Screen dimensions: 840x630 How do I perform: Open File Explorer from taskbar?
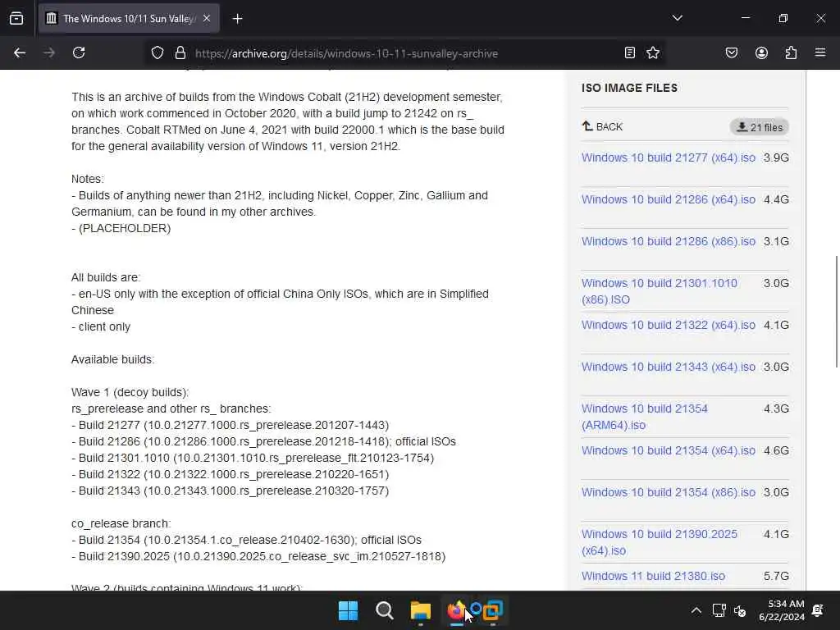(421, 610)
